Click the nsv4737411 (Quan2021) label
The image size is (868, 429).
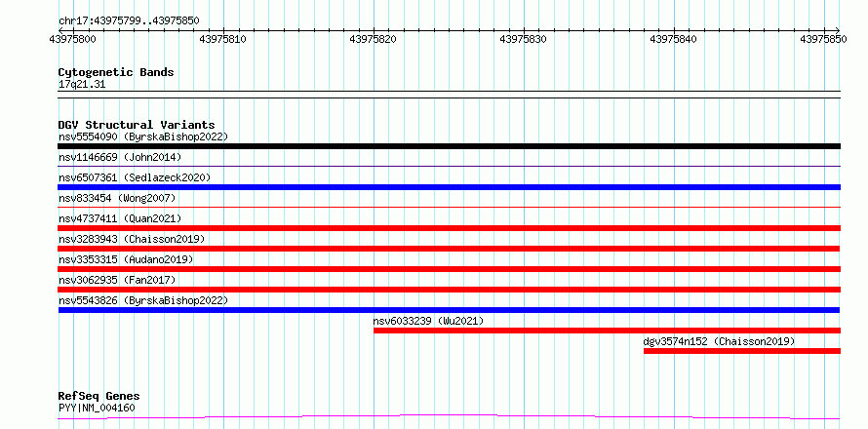[x=120, y=218]
